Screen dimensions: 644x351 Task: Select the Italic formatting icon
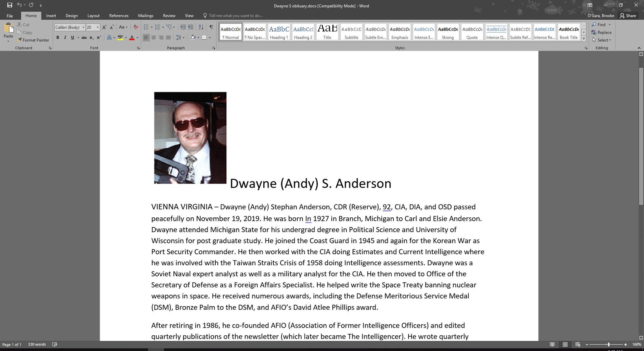point(65,37)
